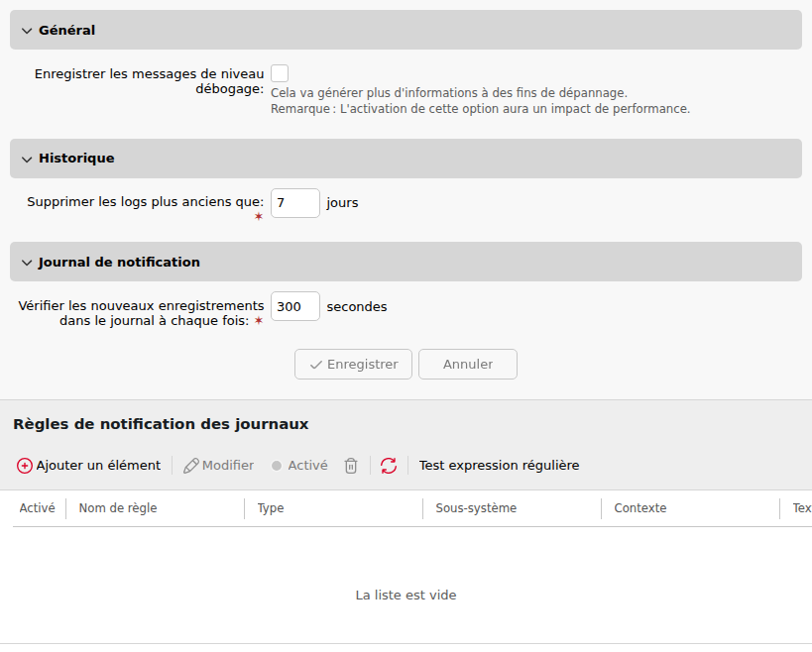Click the Annuler button

(468, 365)
